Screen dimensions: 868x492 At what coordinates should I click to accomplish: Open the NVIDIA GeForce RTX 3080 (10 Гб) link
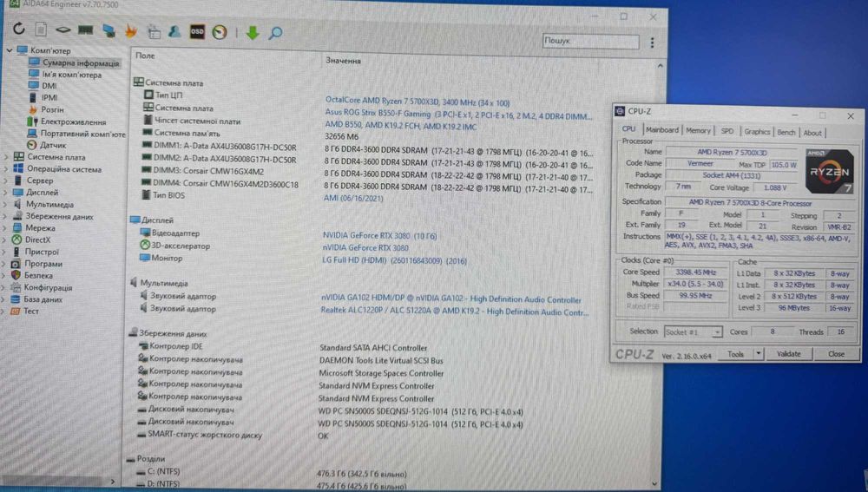tap(380, 236)
